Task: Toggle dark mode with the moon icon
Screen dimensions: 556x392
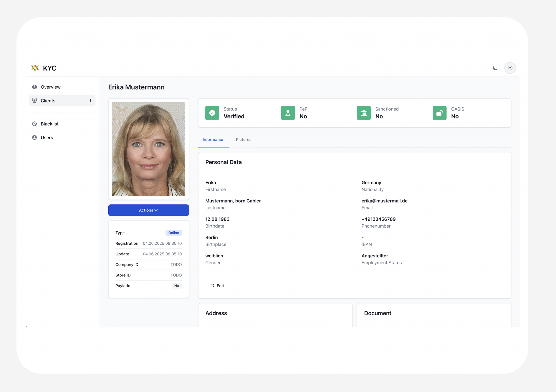Action: [x=495, y=68]
